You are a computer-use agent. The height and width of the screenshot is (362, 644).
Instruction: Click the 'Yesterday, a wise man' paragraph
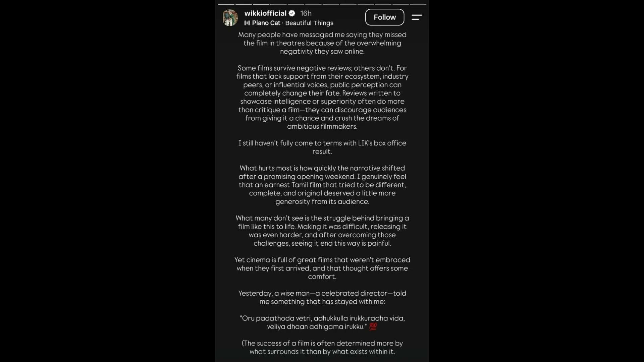point(322,297)
